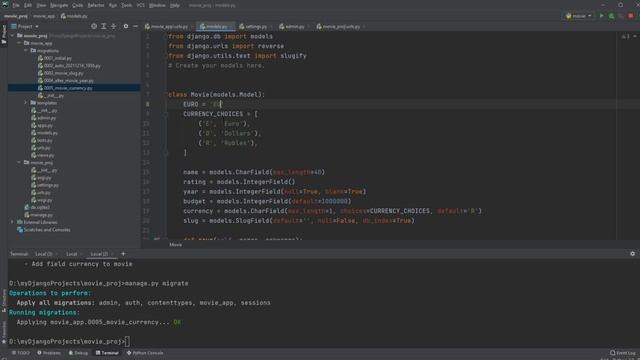This screenshot has height=360, width=640.
Task: Collapse the movie_proj root folder
Action: (x=13, y=36)
